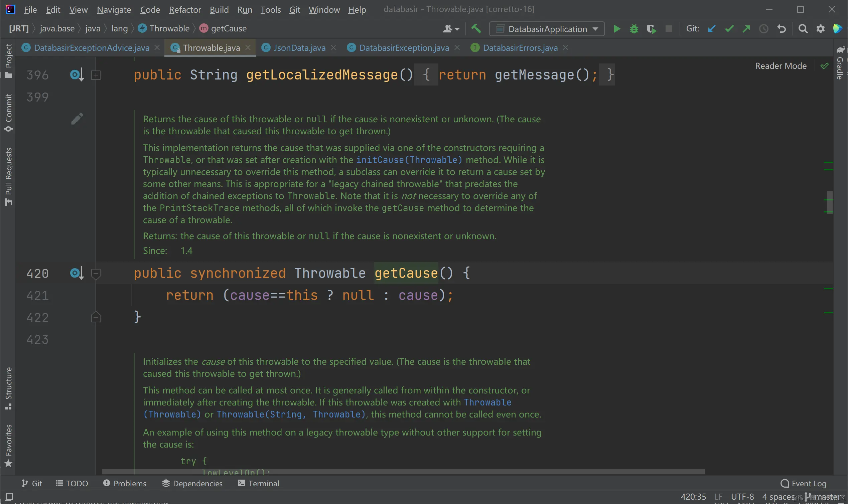
Task: Toggle tool window bars in bottom-left corner
Action: [x=9, y=497]
